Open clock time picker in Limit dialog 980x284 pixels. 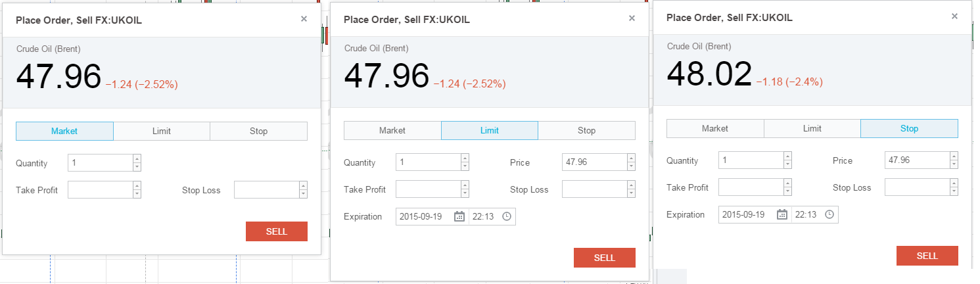pyautogui.click(x=506, y=216)
